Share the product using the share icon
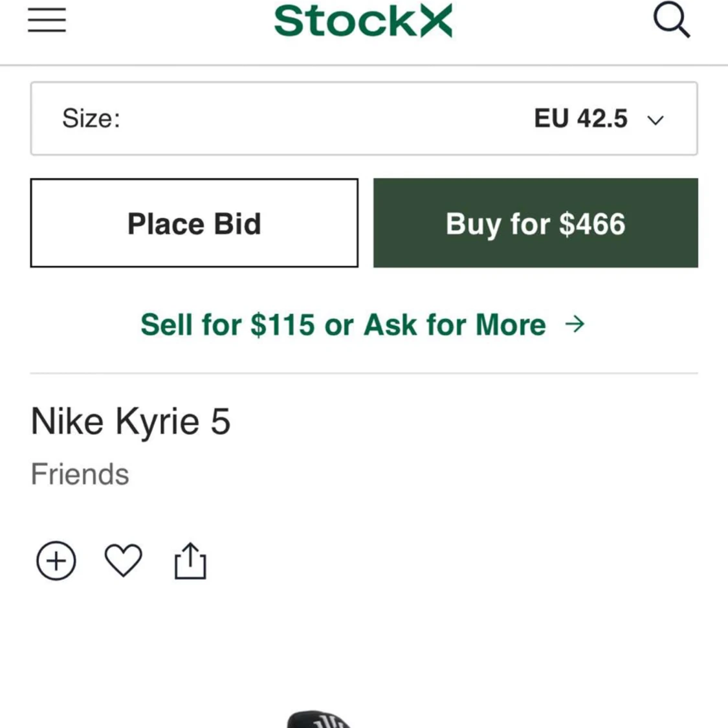The width and height of the screenshot is (728, 728). click(x=190, y=561)
